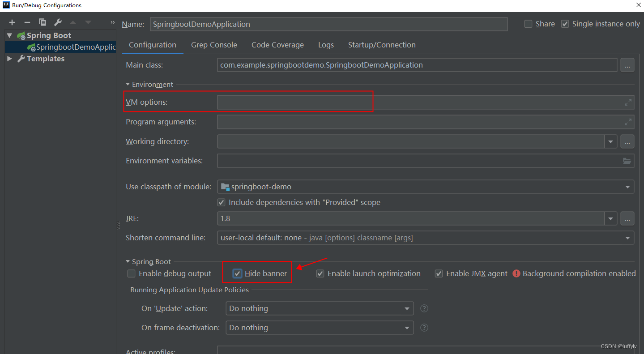Toggle Single instance only checkbox
The image size is (644, 354).
565,24
